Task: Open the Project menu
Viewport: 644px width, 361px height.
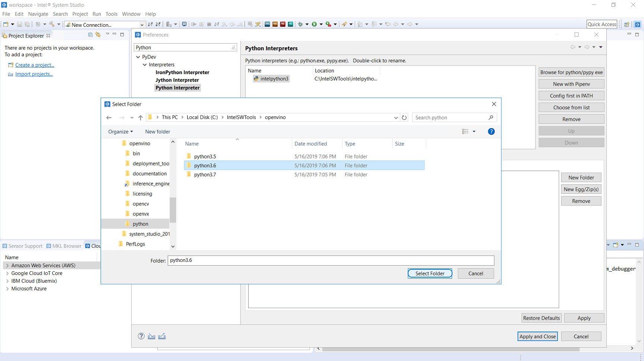Action: click(x=80, y=14)
